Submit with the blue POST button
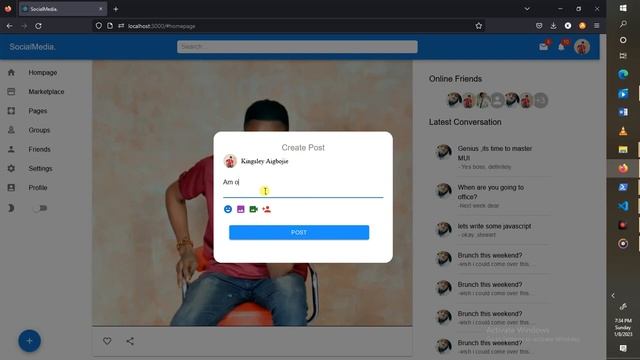Screen dimensions: 640x360 click(x=299, y=232)
